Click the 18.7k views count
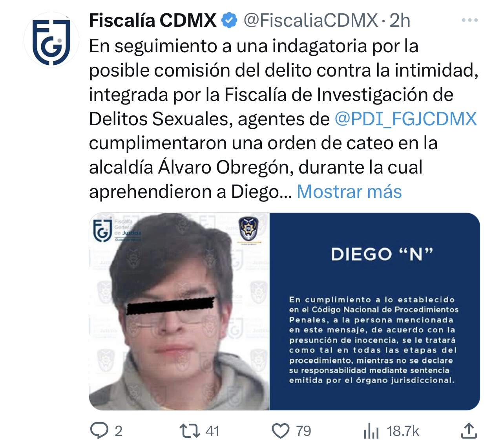504x448 pixels. (403, 431)
